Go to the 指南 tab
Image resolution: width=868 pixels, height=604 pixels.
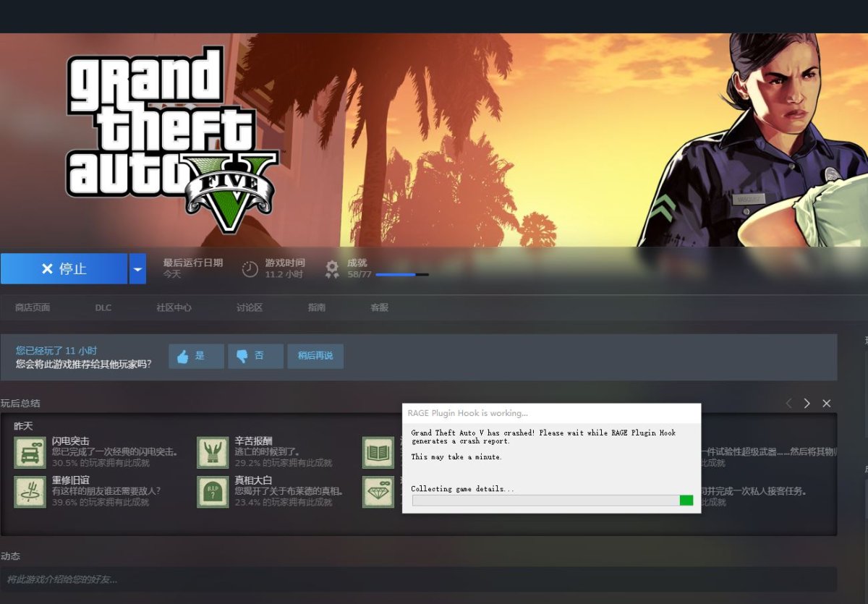(x=317, y=307)
